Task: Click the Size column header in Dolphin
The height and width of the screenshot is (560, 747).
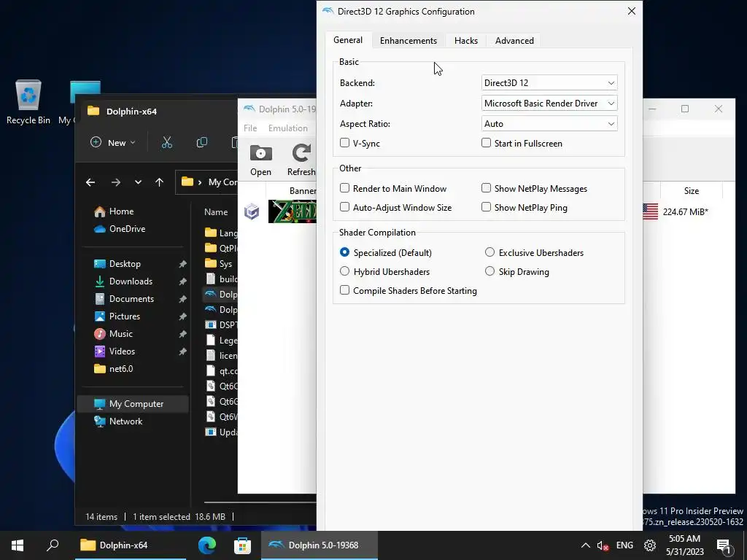Action: coord(692,191)
